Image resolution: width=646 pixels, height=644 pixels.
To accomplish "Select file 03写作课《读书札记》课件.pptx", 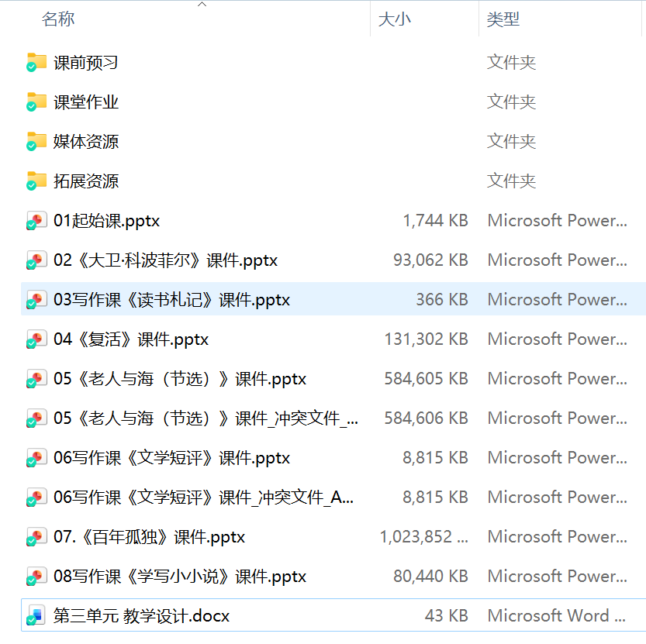I will [x=171, y=300].
